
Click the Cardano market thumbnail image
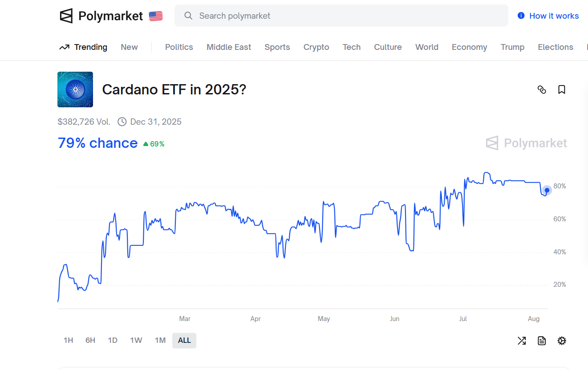coord(75,89)
